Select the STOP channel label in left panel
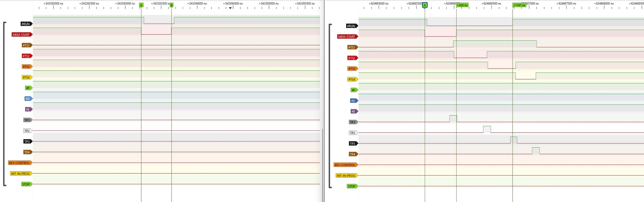 tap(27, 184)
